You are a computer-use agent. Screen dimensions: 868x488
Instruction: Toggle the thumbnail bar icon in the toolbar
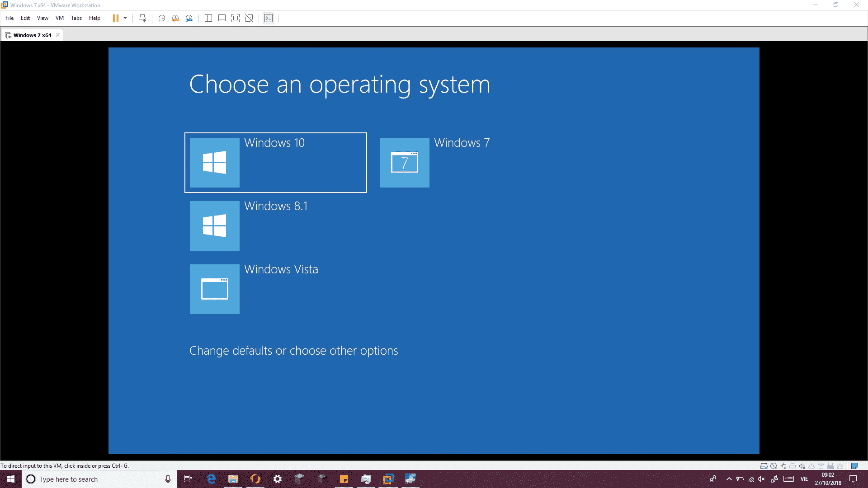coord(222,18)
